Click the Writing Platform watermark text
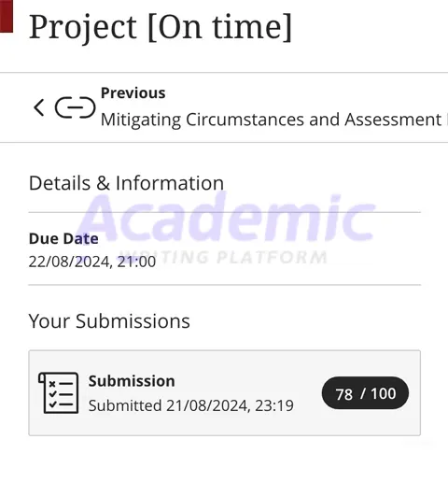 [222, 257]
